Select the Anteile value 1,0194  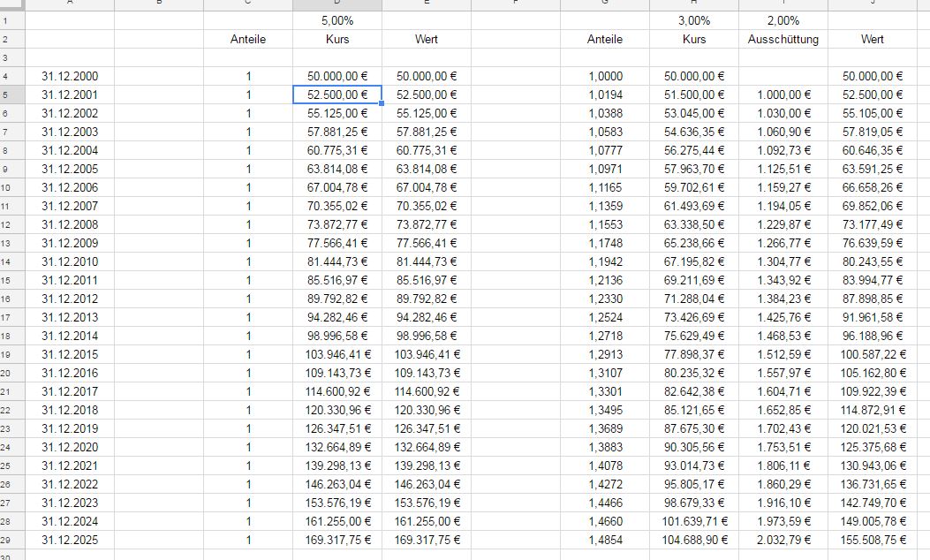click(x=605, y=95)
